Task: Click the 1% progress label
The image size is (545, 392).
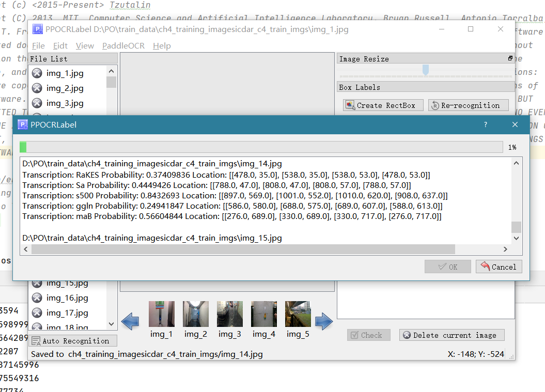Action: [512, 147]
